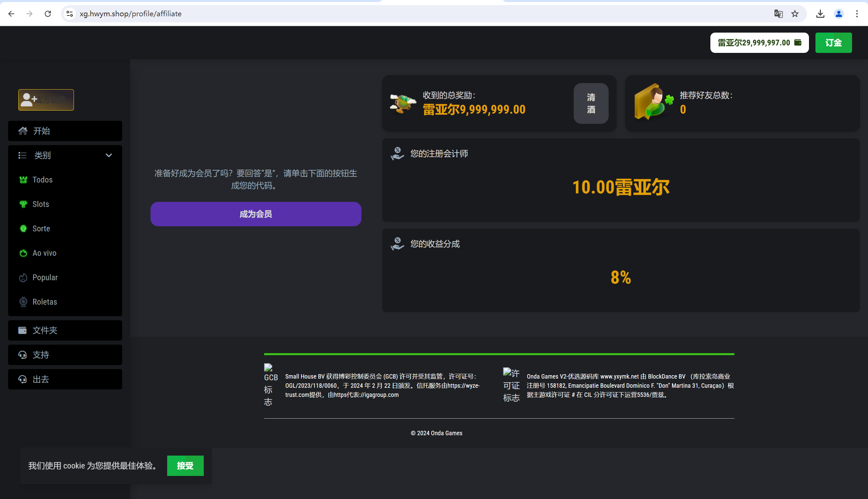This screenshot has height=499, width=868.
Task: Click the green 订金 deposit button
Action: click(x=833, y=42)
